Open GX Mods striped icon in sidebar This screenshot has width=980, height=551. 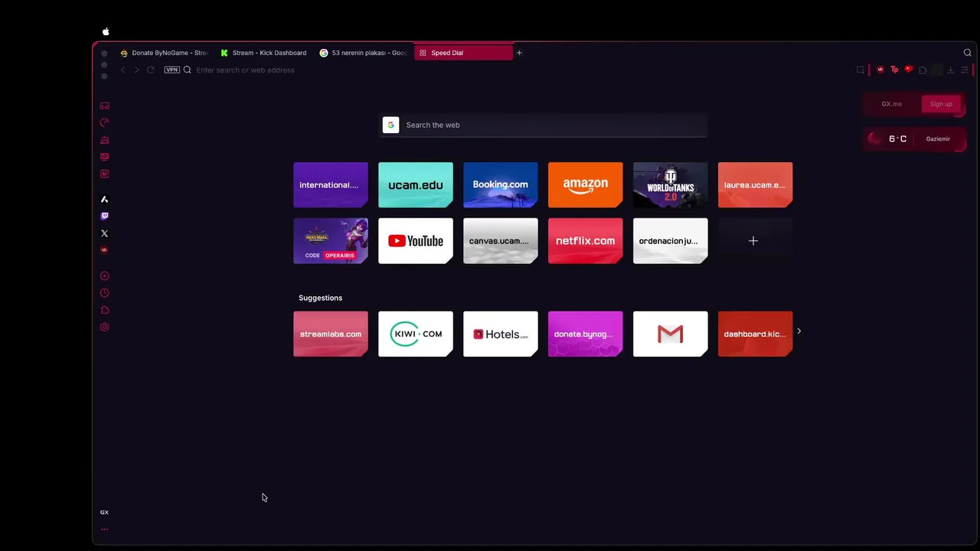(x=105, y=157)
